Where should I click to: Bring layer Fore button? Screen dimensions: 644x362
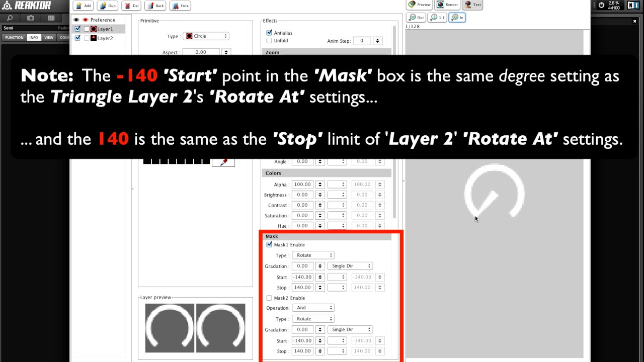[180, 6]
